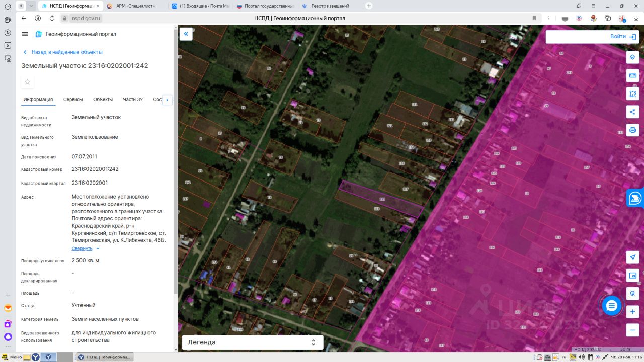This screenshot has height=362, width=644.
Task: Add the land plot to favorites with star
Action: point(28,82)
